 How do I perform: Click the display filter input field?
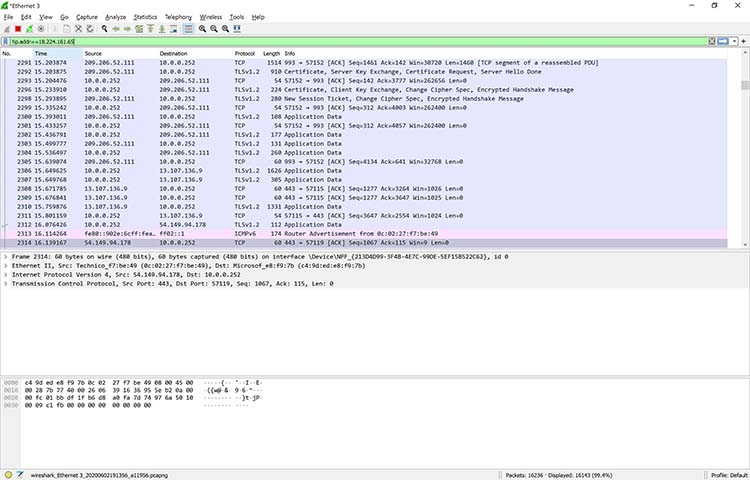click(358, 42)
